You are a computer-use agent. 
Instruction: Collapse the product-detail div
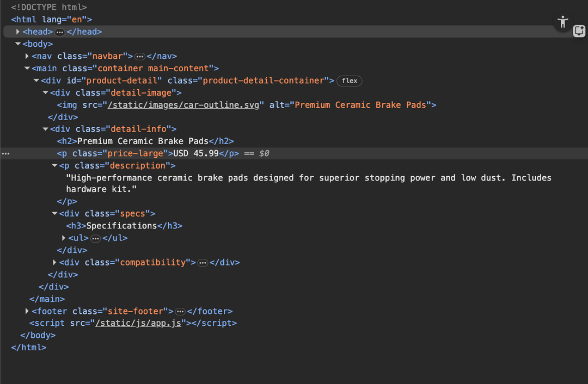tap(36, 80)
